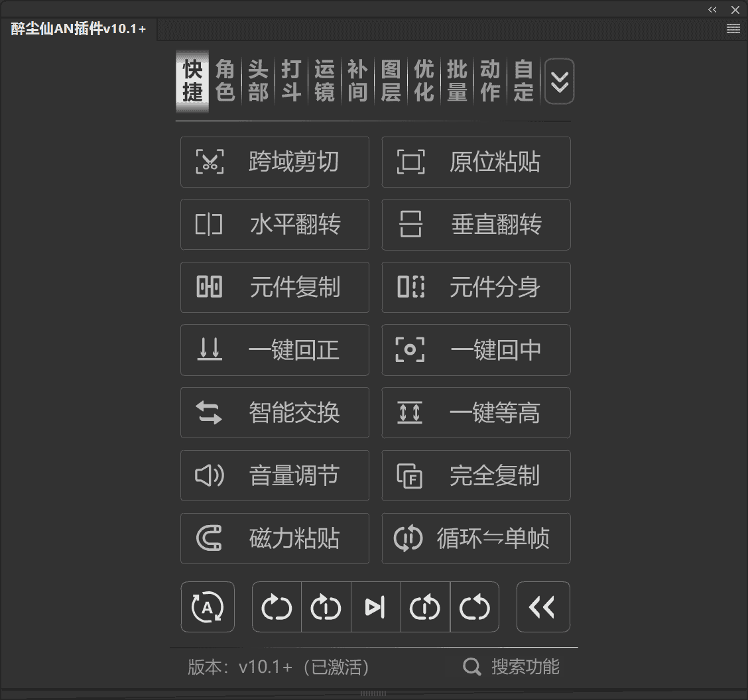Click the 智能交换 smart swap button
Image resolution: width=748 pixels, height=700 pixels.
point(275,412)
